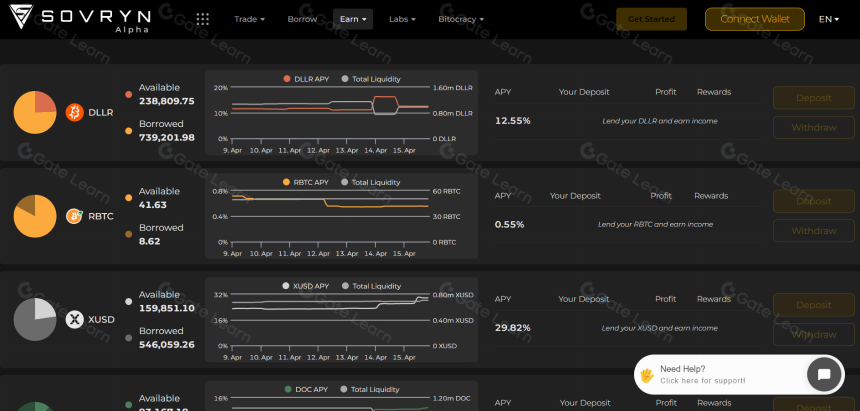This screenshot has width=860, height=411.
Task: Click the Profit header in XUSD row
Action: [666, 299]
